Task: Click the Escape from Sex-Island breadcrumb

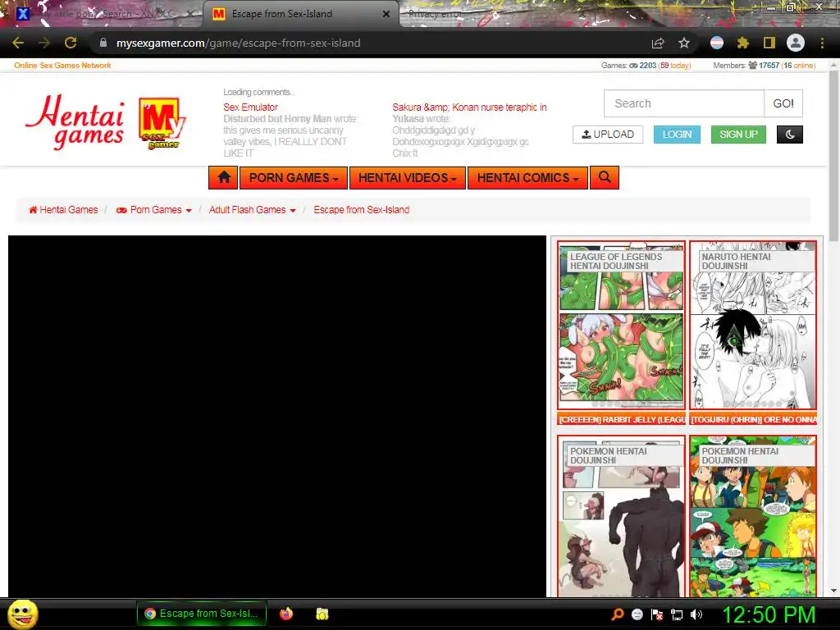Action: [x=362, y=210]
